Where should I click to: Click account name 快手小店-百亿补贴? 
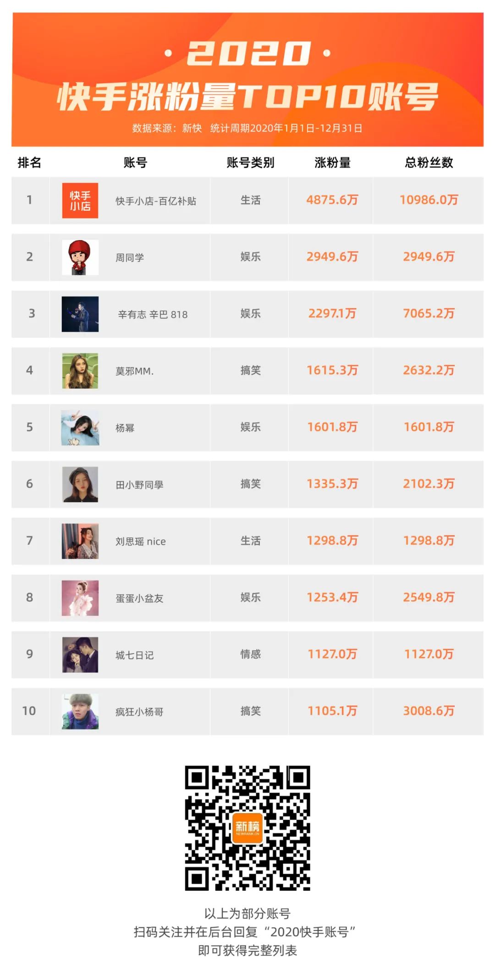(x=156, y=201)
